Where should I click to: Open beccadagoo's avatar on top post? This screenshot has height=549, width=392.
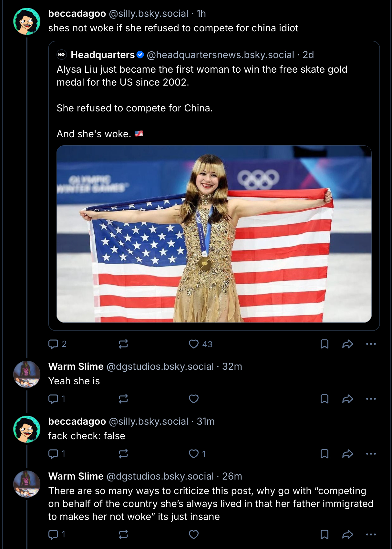click(27, 21)
